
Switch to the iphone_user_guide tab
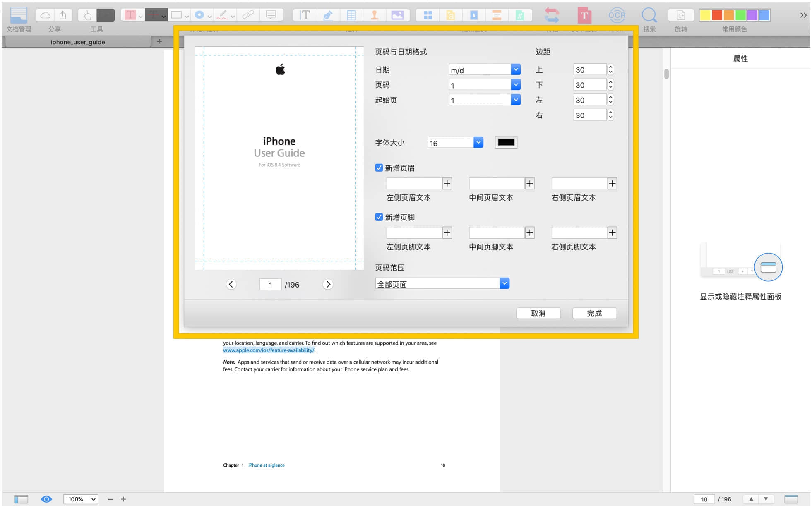[78, 42]
